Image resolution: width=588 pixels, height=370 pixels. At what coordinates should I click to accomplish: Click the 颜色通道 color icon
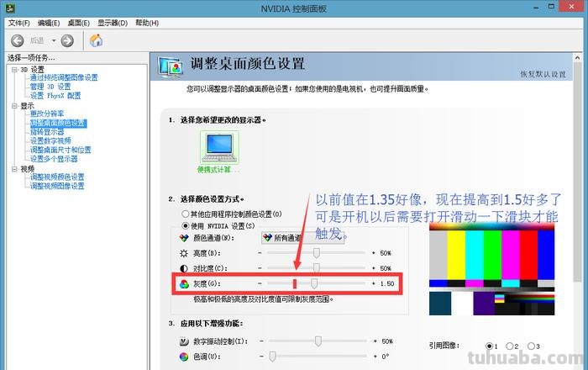pyautogui.click(x=184, y=238)
